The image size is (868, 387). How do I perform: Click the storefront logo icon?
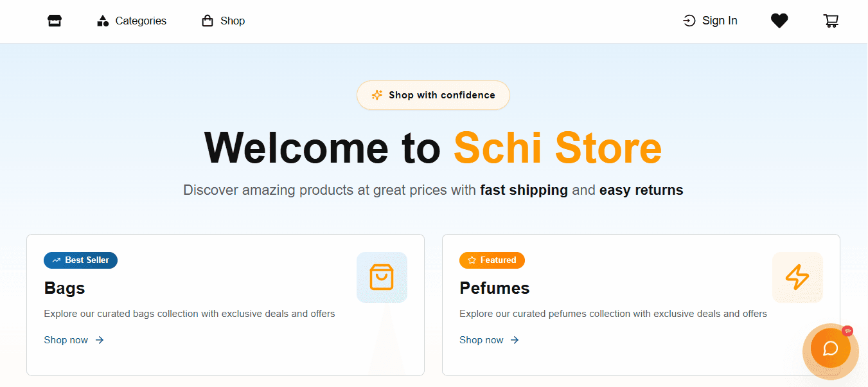coord(54,21)
